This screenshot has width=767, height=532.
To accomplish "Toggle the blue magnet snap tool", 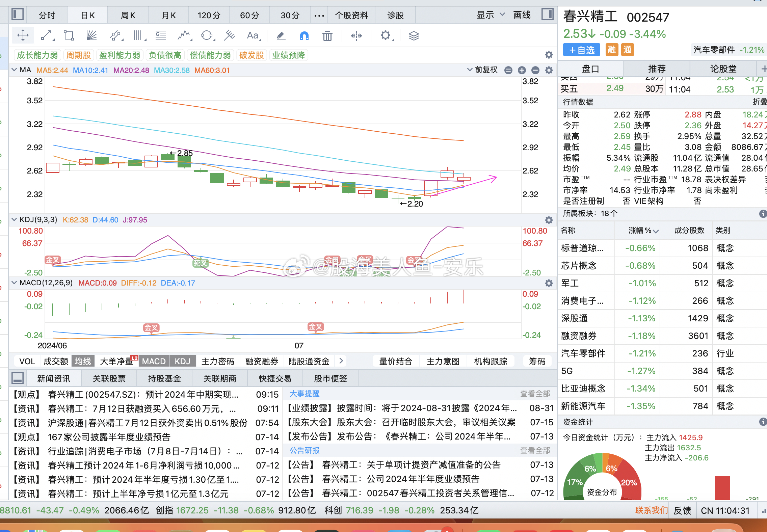I will [x=304, y=35].
